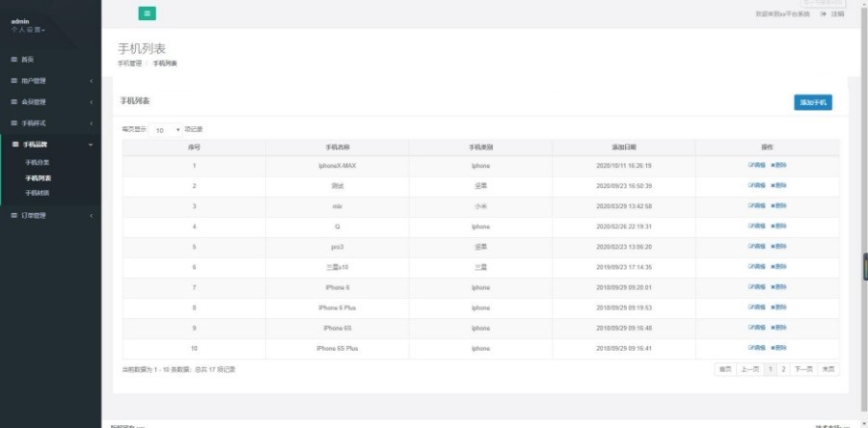Screen dimensions: 868x428
Task: Select page 1 in pagination
Action: (x=770, y=369)
